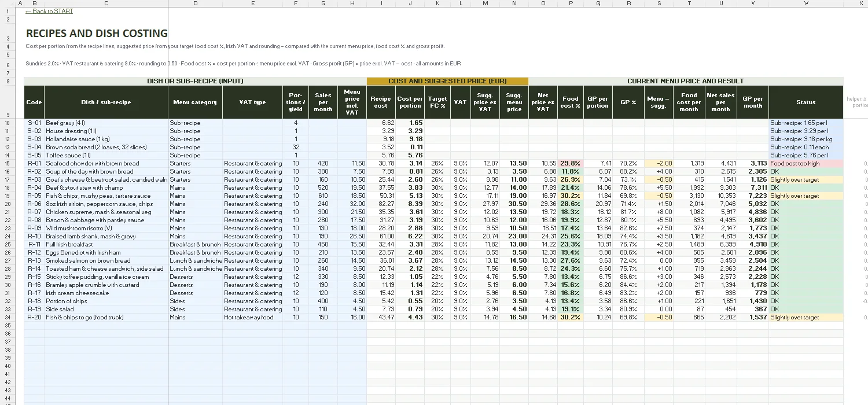Click the House dressing (1 l) cell
This screenshot has height=405, width=868.
coord(106,131)
